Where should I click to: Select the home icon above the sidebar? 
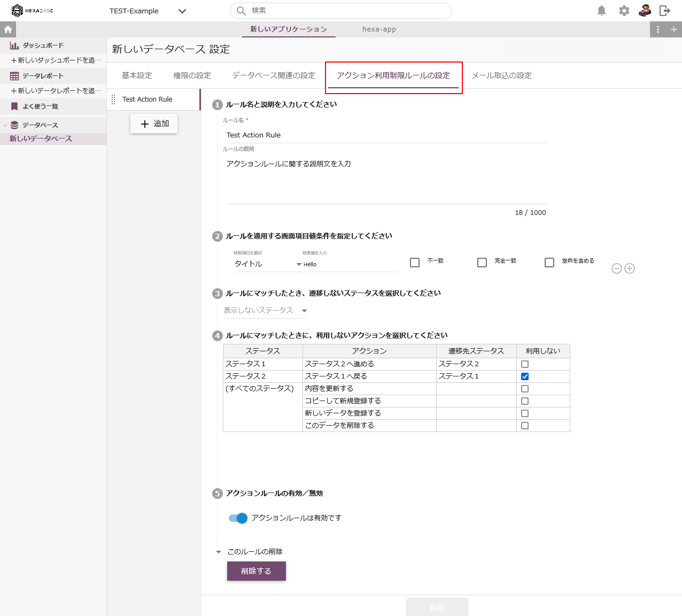(x=7, y=29)
